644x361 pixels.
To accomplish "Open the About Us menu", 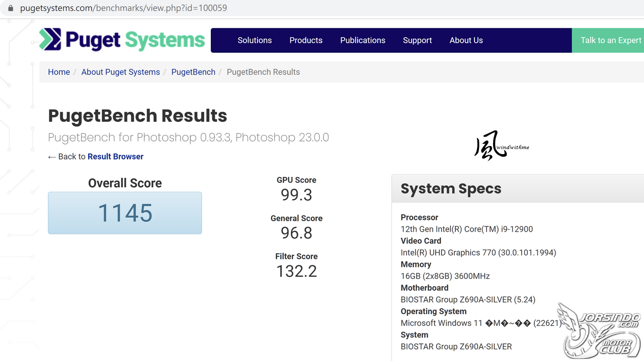I will (x=466, y=40).
